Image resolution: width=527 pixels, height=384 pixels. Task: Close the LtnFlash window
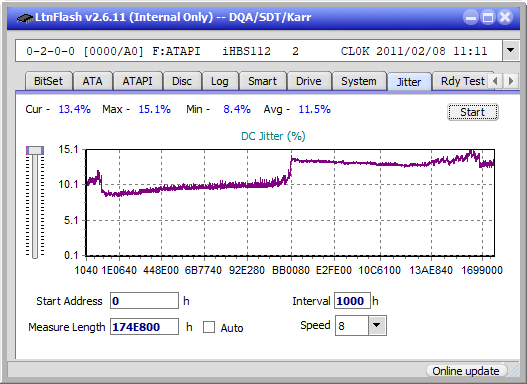pos(505,17)
